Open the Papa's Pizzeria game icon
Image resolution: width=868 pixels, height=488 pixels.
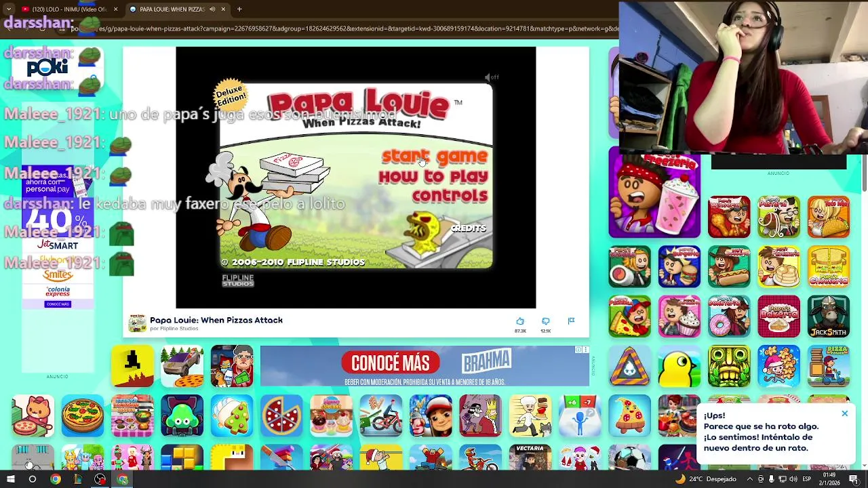[x=629, y=317]
